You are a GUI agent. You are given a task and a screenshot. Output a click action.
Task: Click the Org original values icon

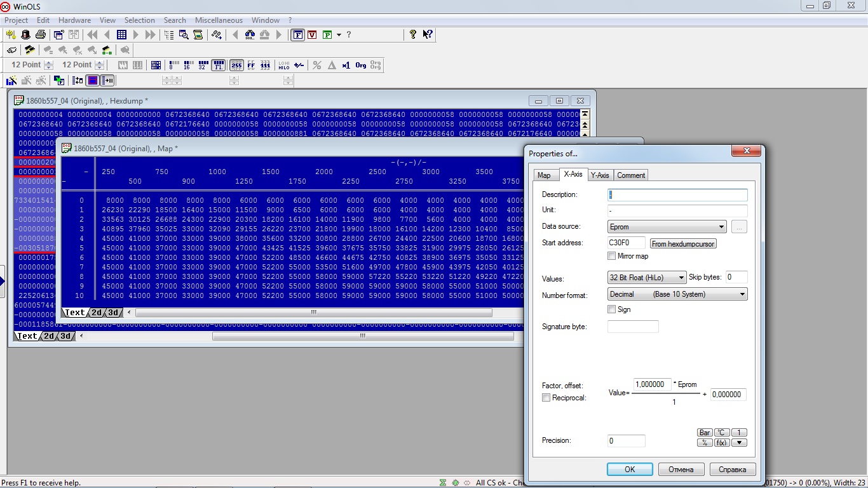pos(360,65)
